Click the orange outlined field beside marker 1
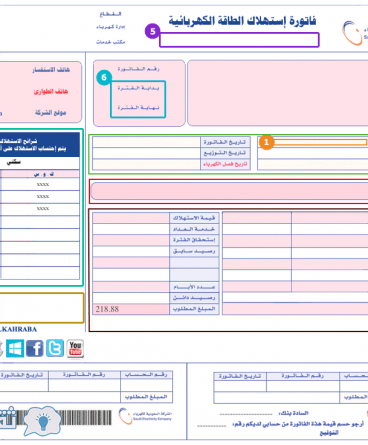 [x=320, y=142]
